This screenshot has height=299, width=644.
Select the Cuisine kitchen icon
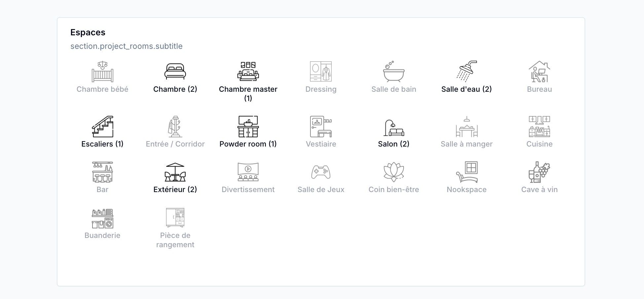(539, 126)
